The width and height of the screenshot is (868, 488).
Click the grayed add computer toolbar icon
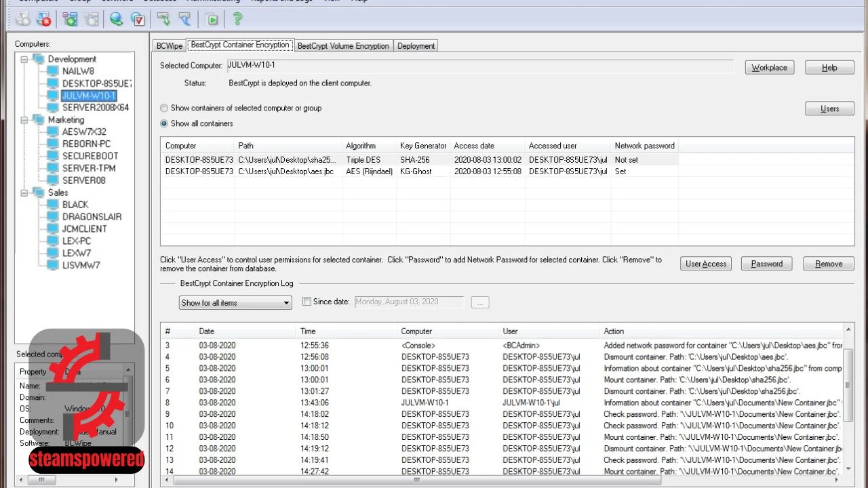point(22,19)
